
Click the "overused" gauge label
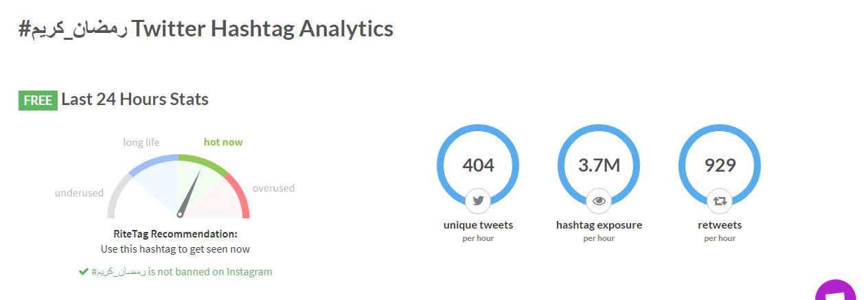273,188
